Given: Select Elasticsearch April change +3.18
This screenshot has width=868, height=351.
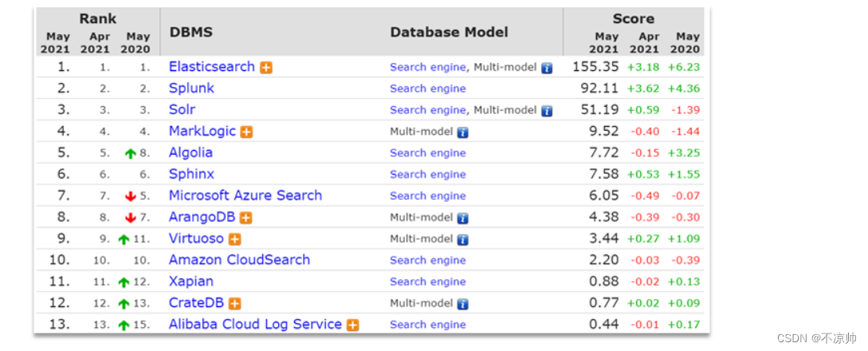Looking at the screenshot, I should click(x=643, y=68).
